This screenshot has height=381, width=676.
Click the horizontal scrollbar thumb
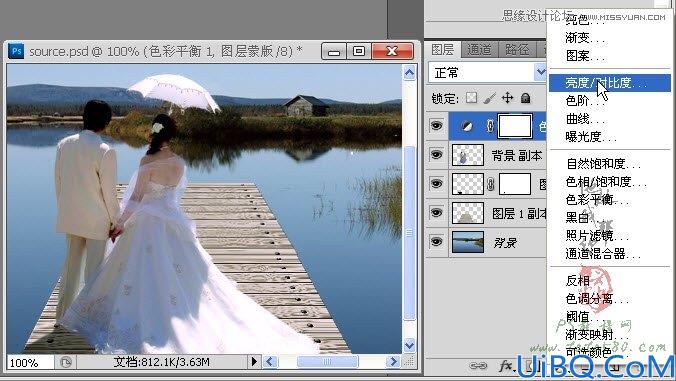(328, 361)
